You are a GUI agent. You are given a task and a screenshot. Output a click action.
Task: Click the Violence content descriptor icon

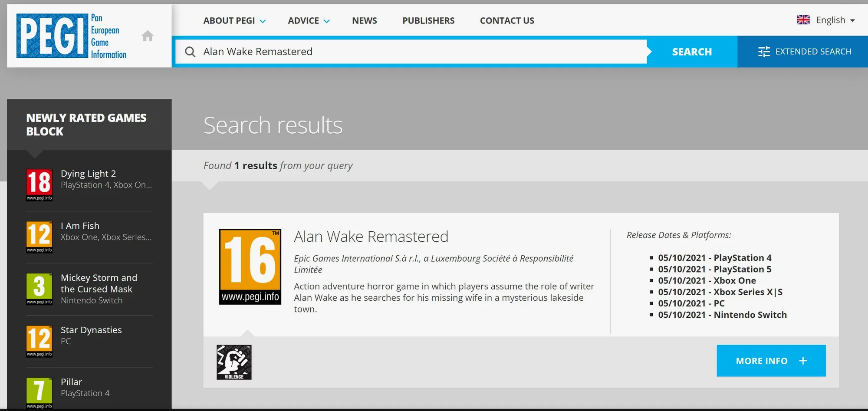tap(234, 362)
